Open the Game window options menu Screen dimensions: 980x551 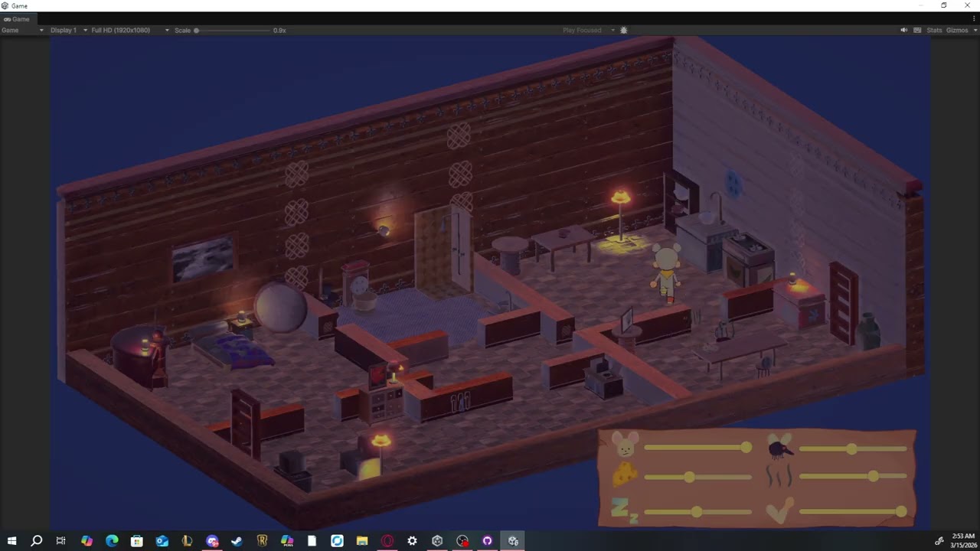[x=974, y=19]
